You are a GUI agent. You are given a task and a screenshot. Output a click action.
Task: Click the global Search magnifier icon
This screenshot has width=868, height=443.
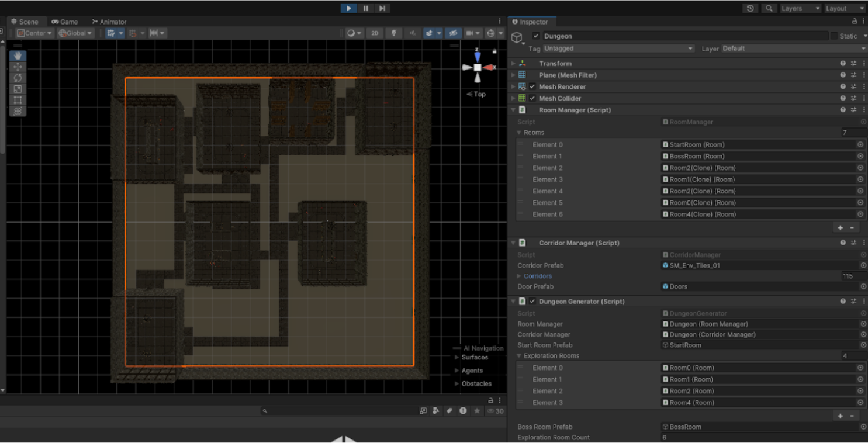(769, 8)
